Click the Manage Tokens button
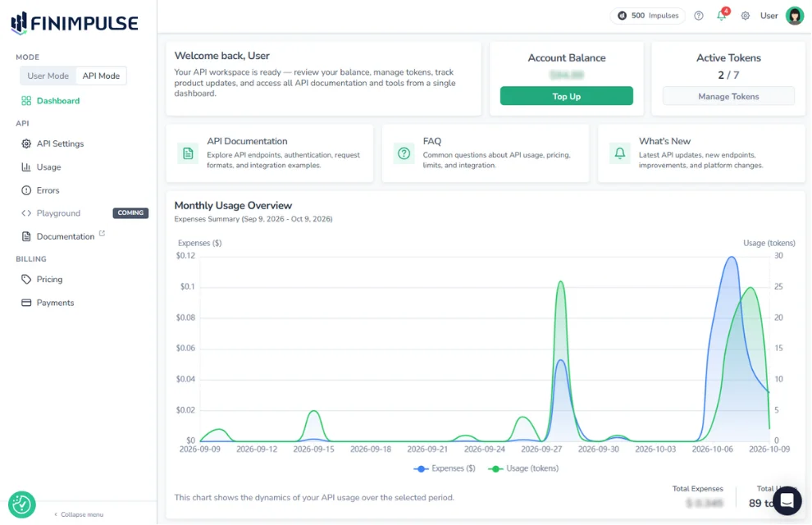The height and width of the screenshot is (525, 812). (x=728, y=96)
